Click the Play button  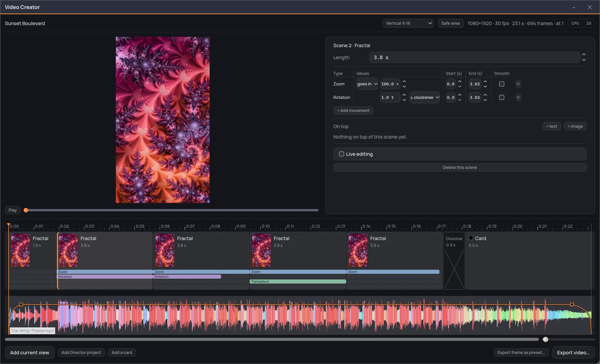coord(13,210)
